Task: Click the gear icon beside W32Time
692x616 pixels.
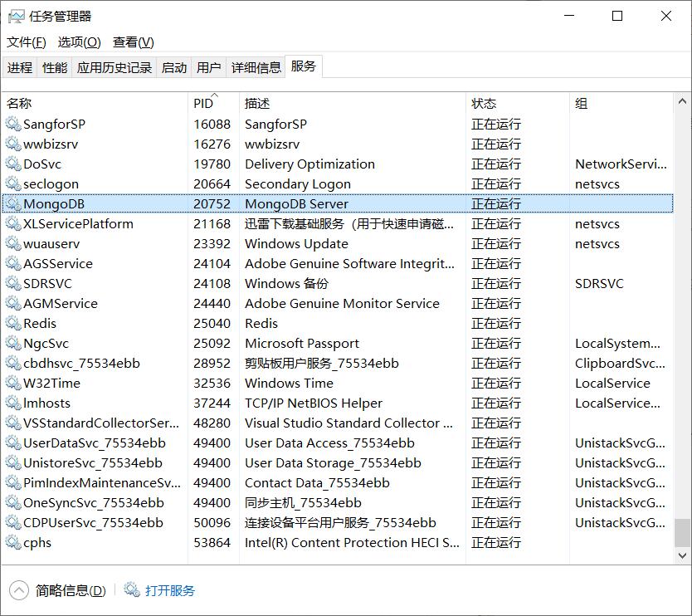Action: (13, 383)
